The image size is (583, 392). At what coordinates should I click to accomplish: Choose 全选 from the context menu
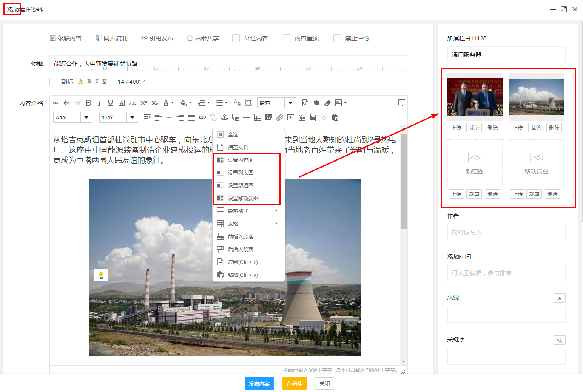point(248,134)
